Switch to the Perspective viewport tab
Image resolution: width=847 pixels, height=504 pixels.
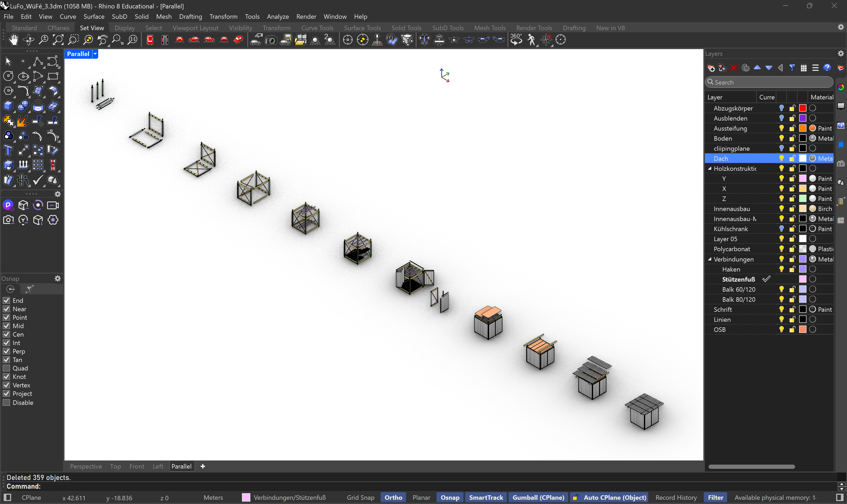click(86, 466)
